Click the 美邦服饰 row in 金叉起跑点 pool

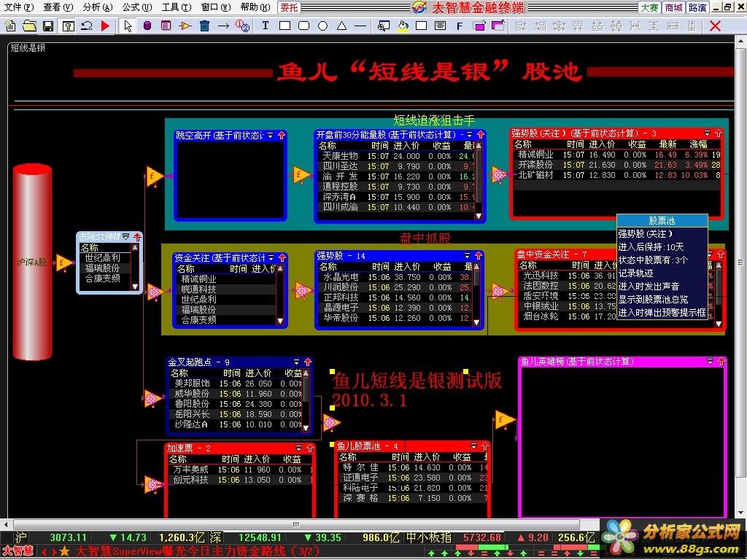[x=236, y=384]
